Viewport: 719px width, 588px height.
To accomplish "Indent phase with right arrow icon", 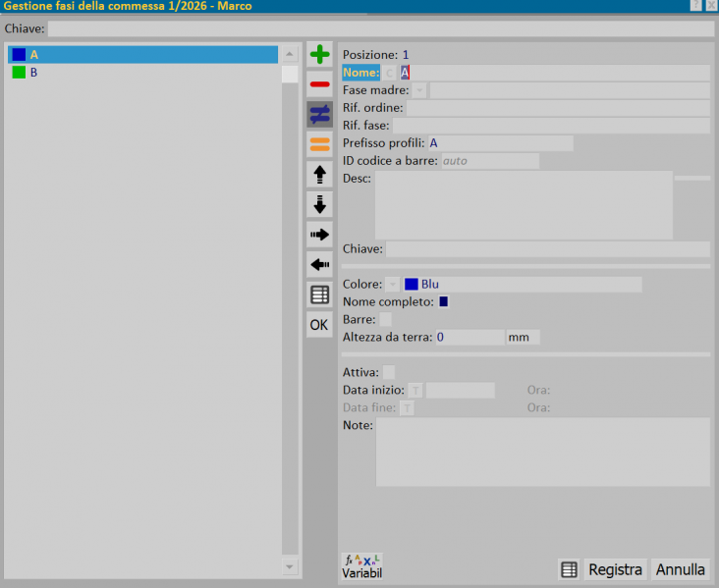I will [319, 235].
